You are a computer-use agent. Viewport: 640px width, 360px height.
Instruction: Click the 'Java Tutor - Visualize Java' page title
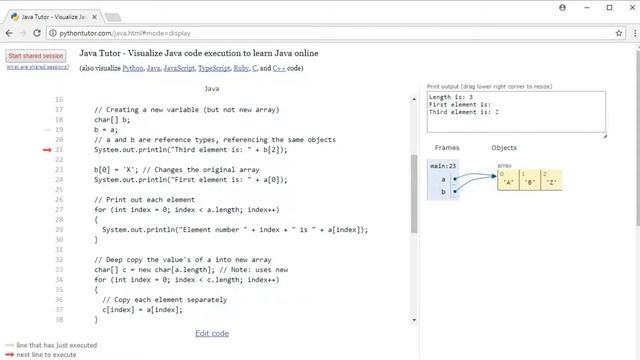click(199, 53)
